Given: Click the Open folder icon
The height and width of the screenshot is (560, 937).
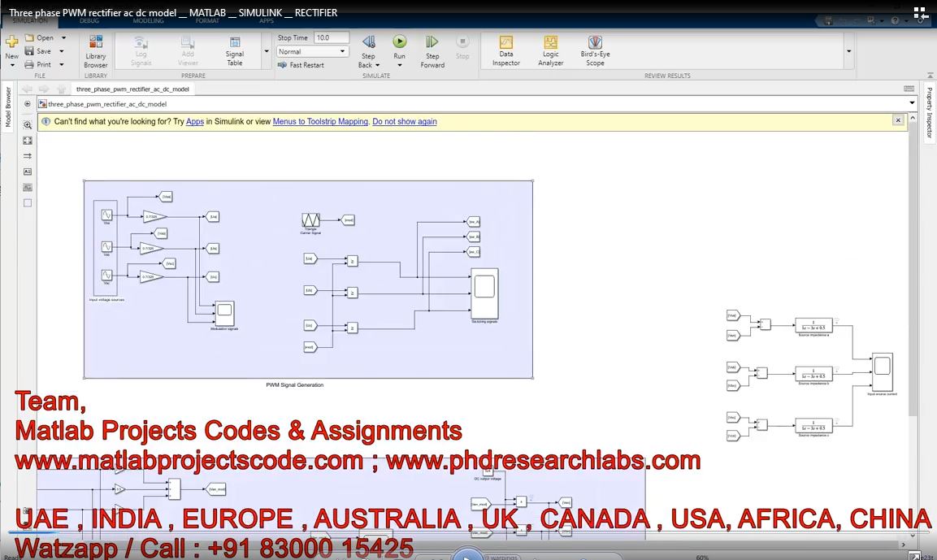Looking at the screenshot, I should point(29,37).
